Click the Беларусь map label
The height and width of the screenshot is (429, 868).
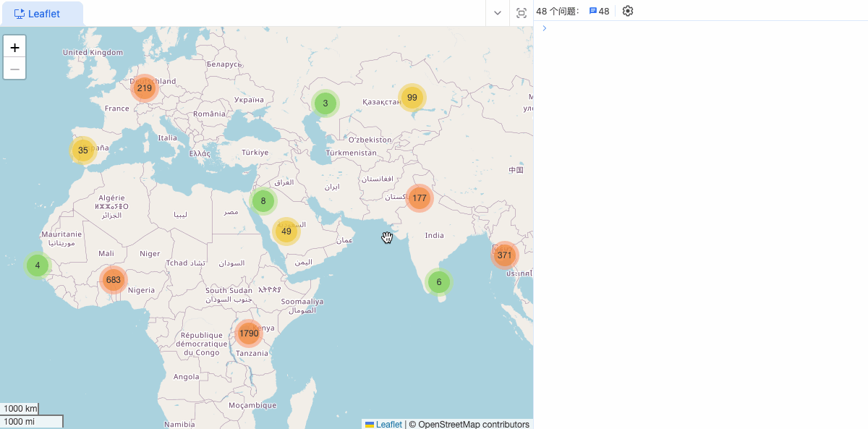tap(224, 64)
